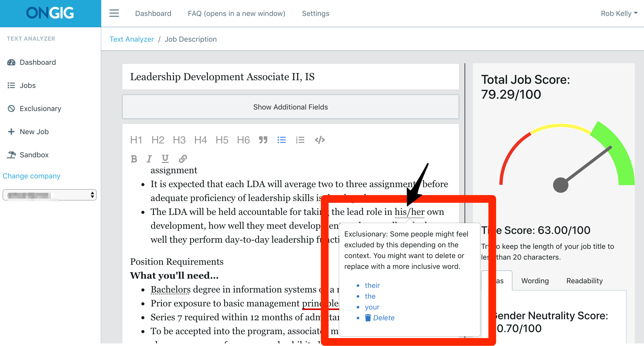Viewport: 644px width, 346px height.
Task: Click the "What you'll need..." bold text
Action: (174, 276)
